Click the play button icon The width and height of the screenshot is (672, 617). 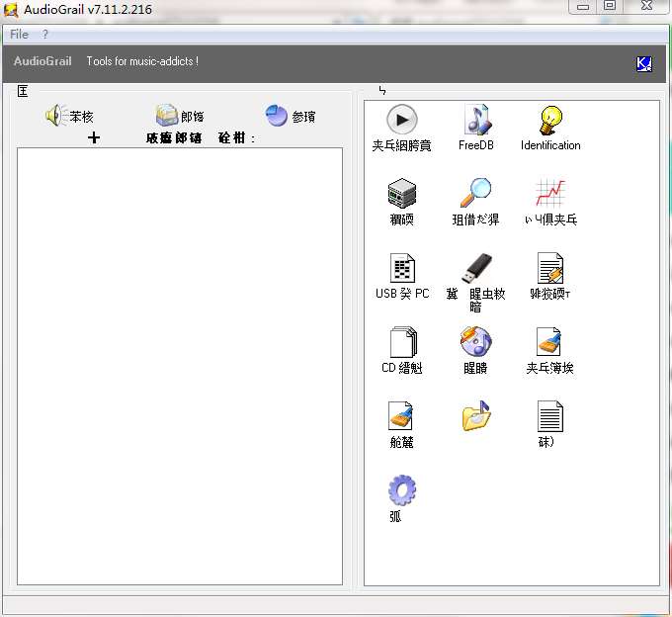click(x=401, y=121)
